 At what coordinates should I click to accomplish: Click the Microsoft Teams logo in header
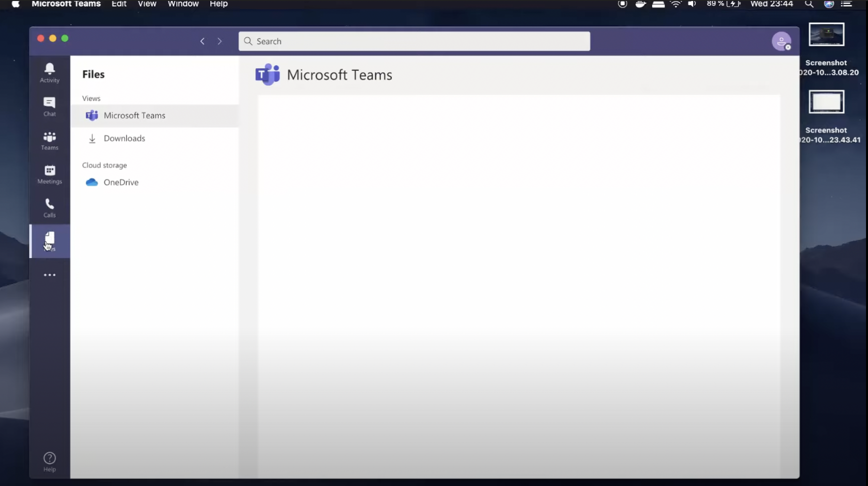click(x=268, y=75)
